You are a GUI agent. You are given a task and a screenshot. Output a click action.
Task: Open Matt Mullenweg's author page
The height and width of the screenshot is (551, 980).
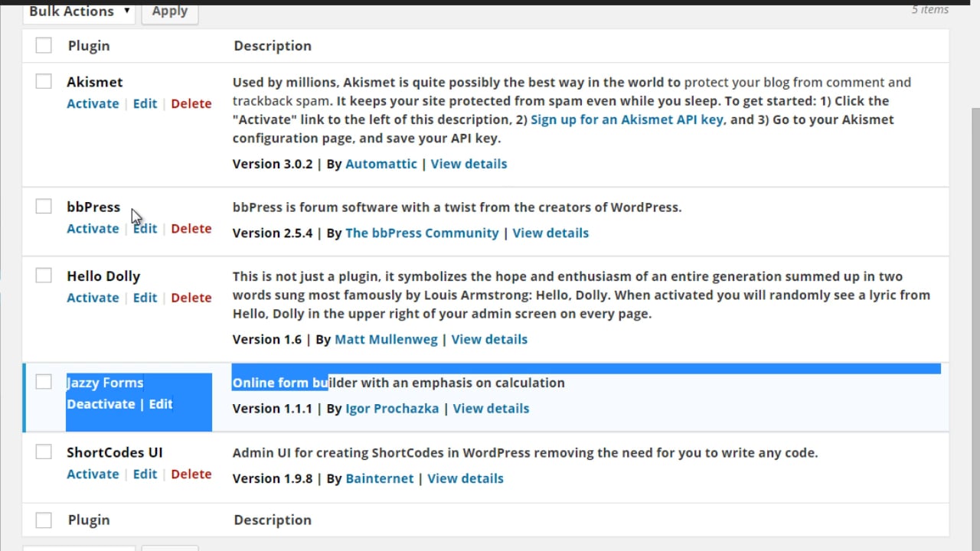pos(386,339)
